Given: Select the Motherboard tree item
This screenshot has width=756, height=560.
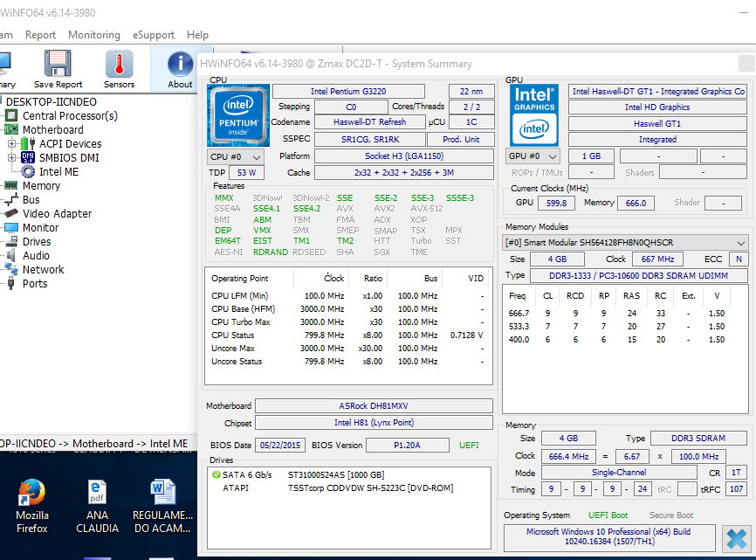Looking at the screenshot, I should coord(52,130).
